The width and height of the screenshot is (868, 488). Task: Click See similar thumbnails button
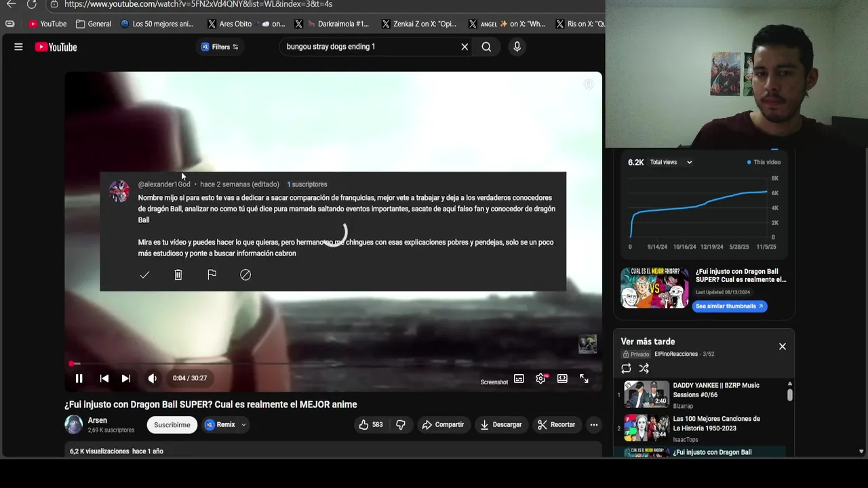pyautogui.click(x=729, y=306)
